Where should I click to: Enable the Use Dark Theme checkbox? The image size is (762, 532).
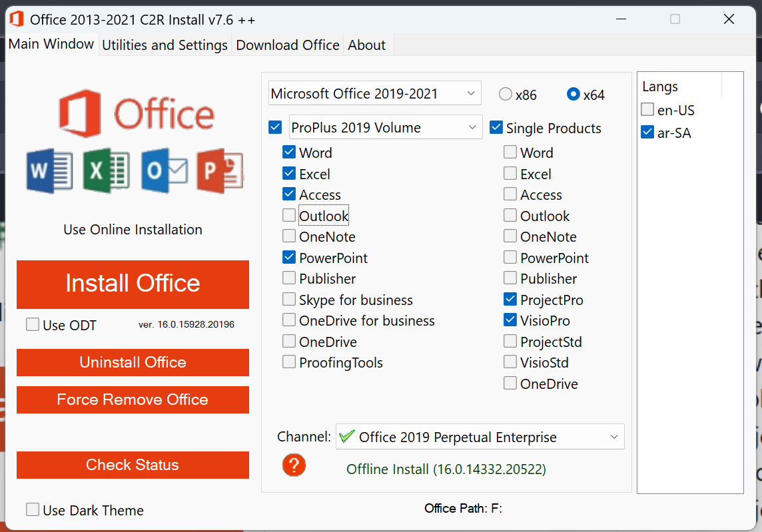point(33,510)
